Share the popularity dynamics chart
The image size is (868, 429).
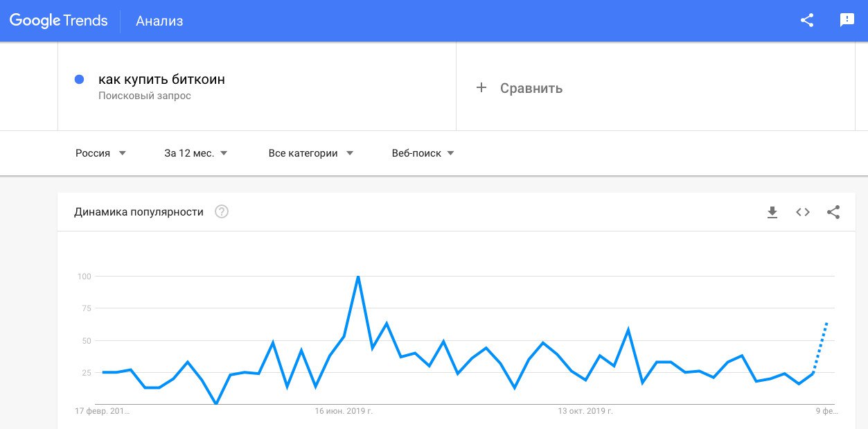tap(833, 212)
